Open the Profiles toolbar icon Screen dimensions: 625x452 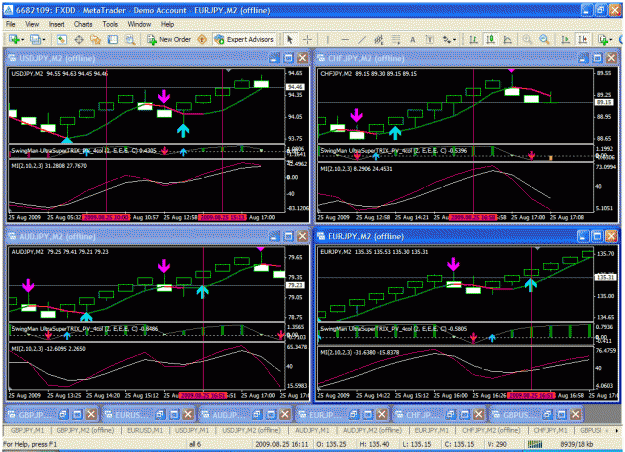(37, 39)
